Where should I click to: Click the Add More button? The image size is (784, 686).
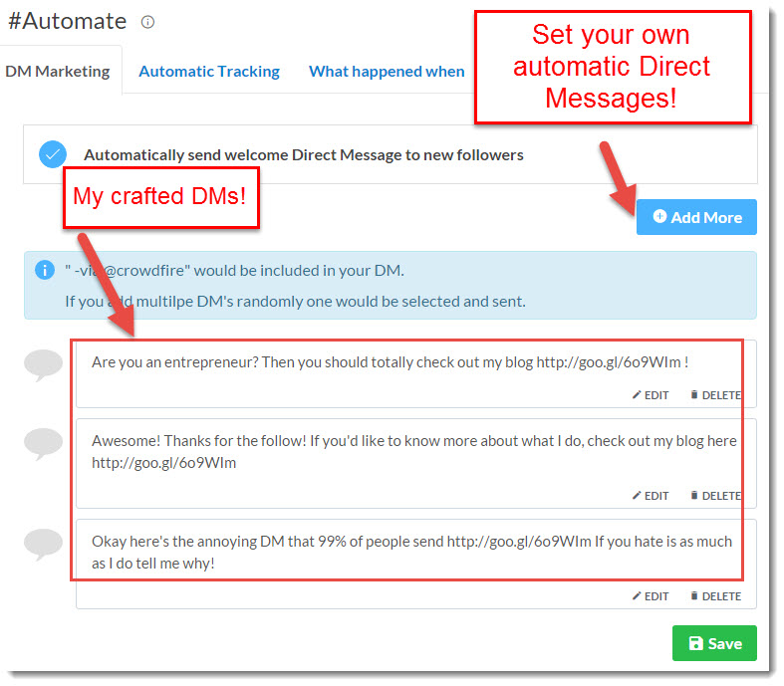[x=696, y=217]
